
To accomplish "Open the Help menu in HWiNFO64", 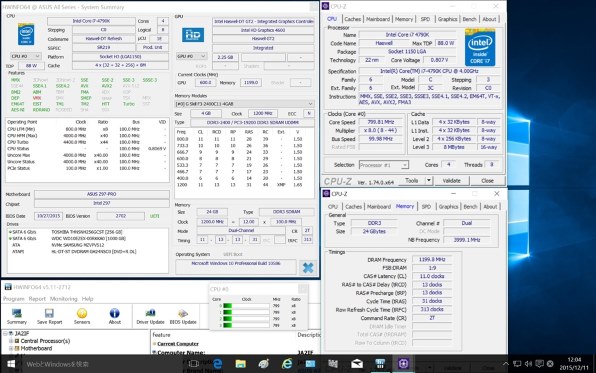I will click(87, 299).
